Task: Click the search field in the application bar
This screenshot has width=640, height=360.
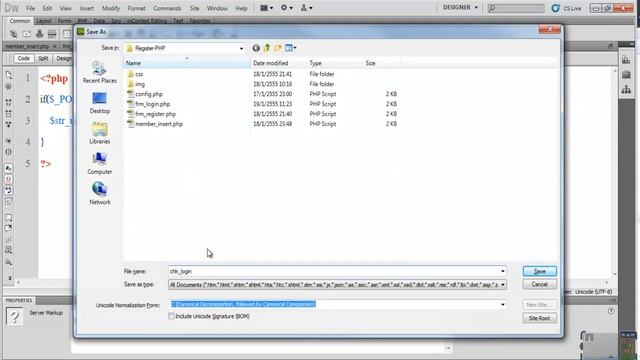Action: (x=516, y=8)
